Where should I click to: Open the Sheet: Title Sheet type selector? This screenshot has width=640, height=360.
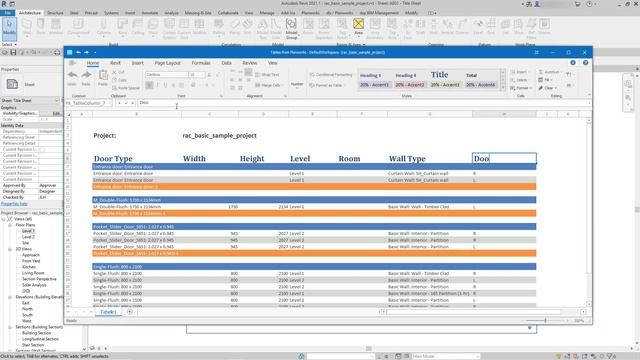pyautogui.click(x=30, y=100)
